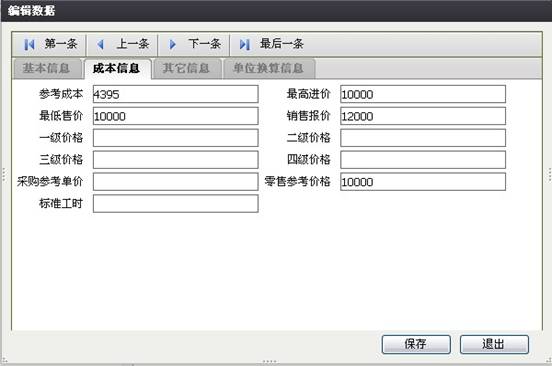This screenshot has width=552, height=366.
Task: Click the 零售参考价格 label text
Action: (x=297, y=181)
